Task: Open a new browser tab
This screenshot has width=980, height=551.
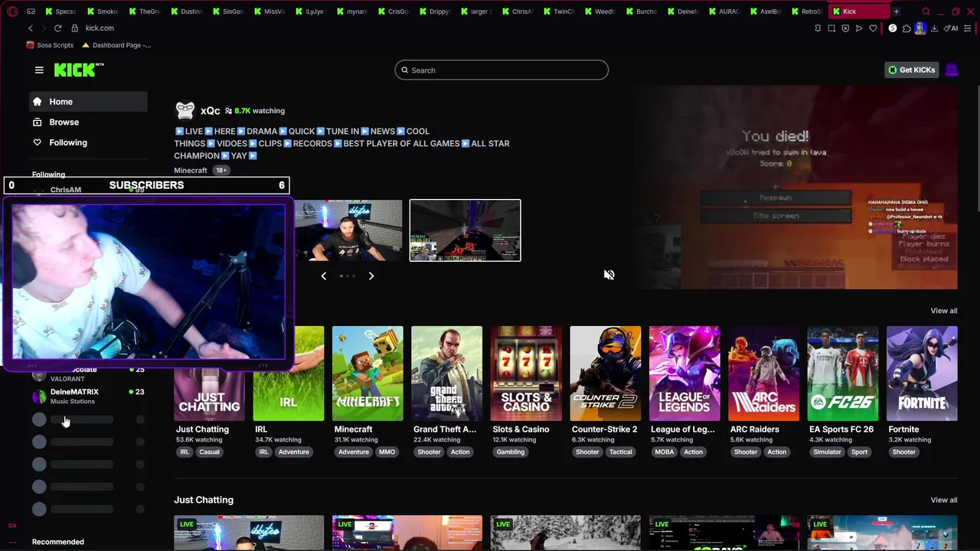Action: (x=896, y=11)
